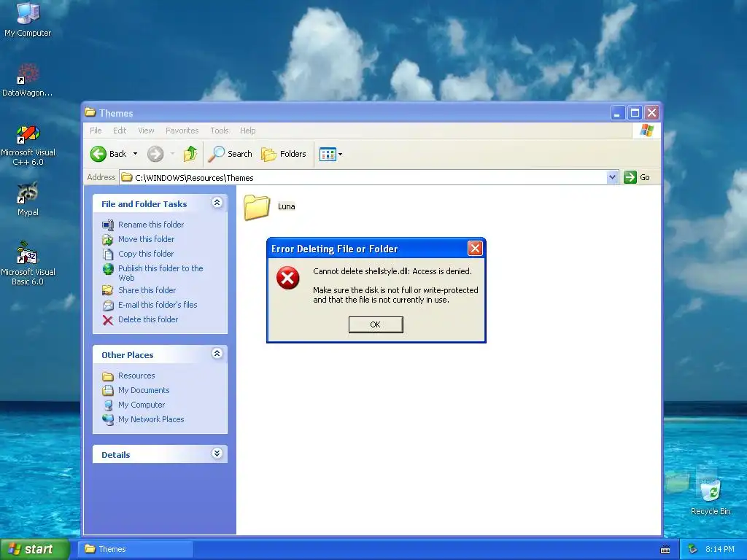Click the red X delete folder icon
This screenshot has height=560, width=747.
pyautogui.click(x=108, y=320)
